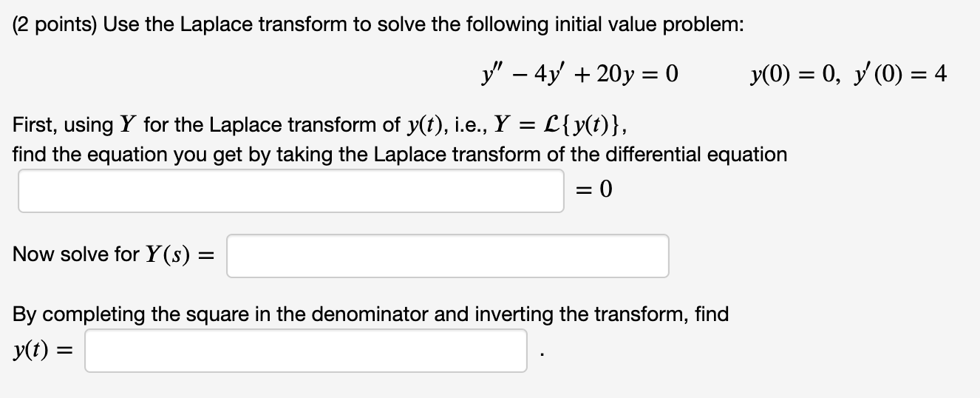Focus the Y(s) answer box
Image resolution: width=980 pixels, height=398 pixels.
click(x=448, y=256)
